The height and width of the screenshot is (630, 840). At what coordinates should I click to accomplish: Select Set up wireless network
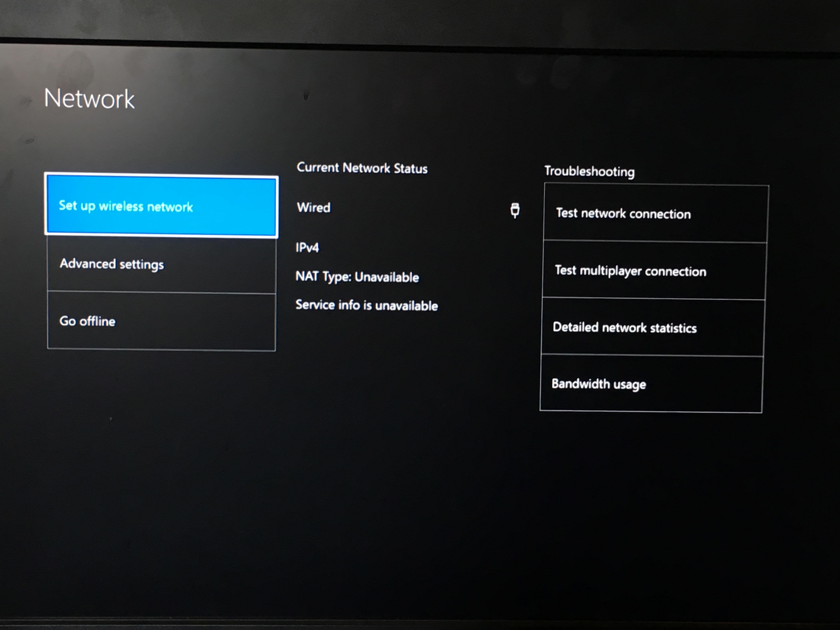point(161,206)
